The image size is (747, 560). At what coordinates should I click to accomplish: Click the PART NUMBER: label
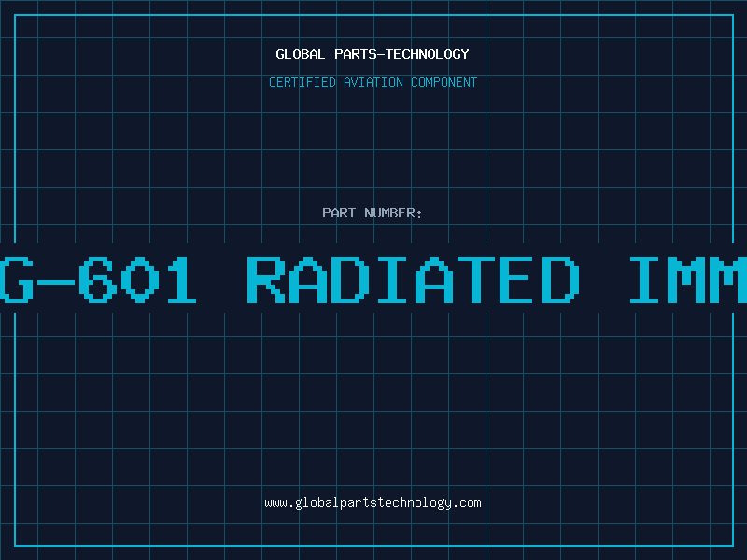(x=373, y=213)
